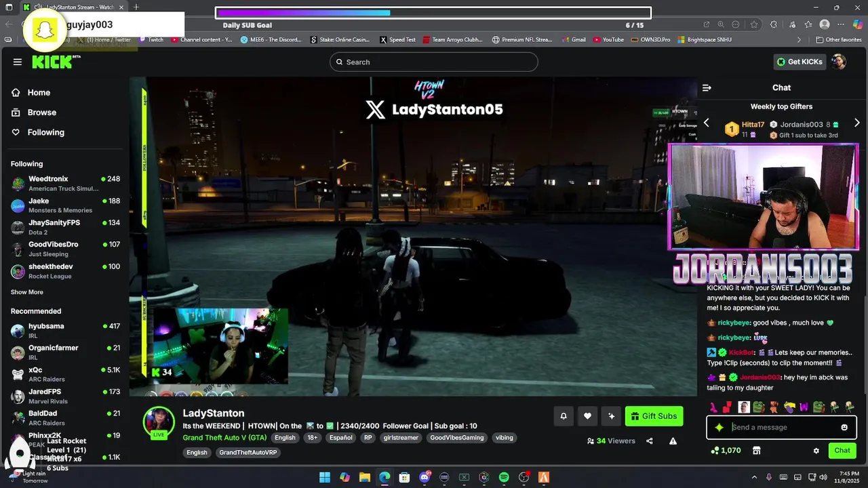Open chat settings gear

[816, 450]
